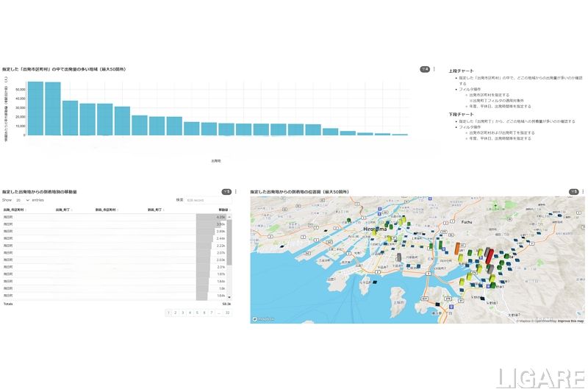Click into the table search box

(x=208, y=200)
